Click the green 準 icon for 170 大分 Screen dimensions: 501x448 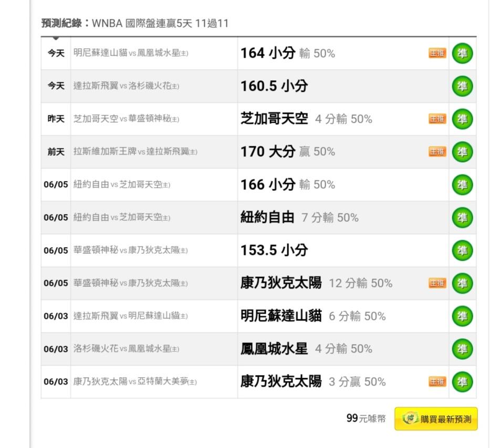(462, 152)
